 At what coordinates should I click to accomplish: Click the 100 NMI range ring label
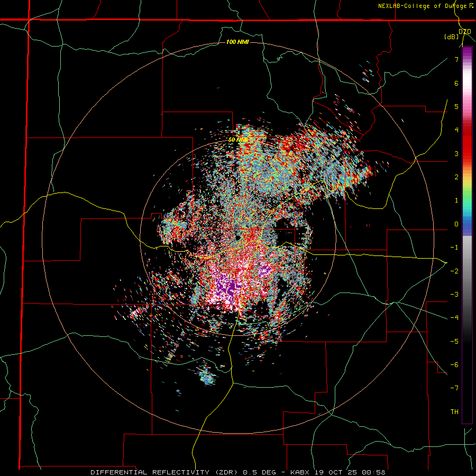click(237, 42)
